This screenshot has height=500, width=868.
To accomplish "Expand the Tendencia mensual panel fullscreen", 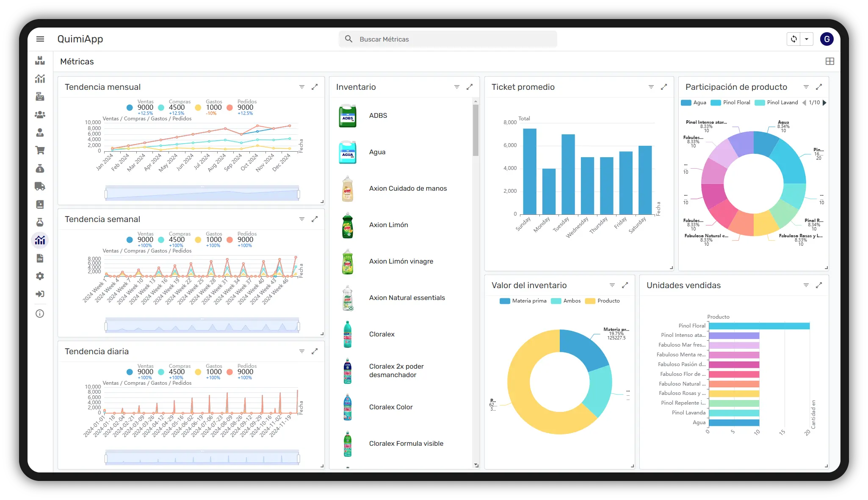I will [x=315, y=87].
